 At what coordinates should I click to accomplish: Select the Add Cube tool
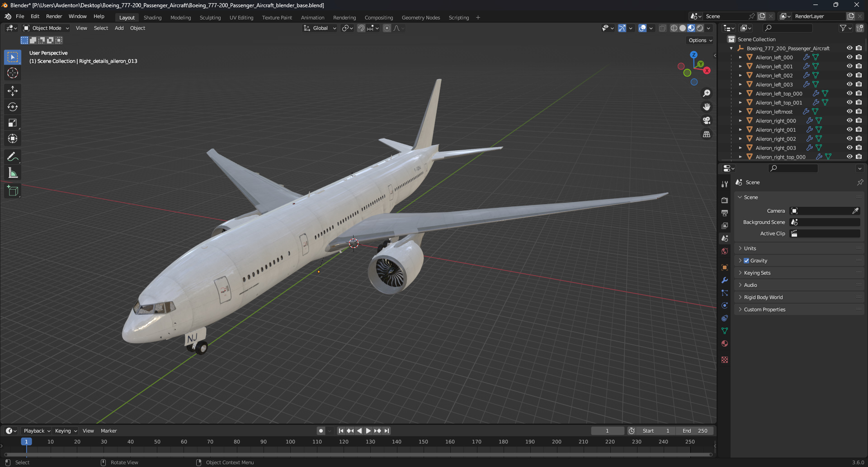tap(13, 191)
